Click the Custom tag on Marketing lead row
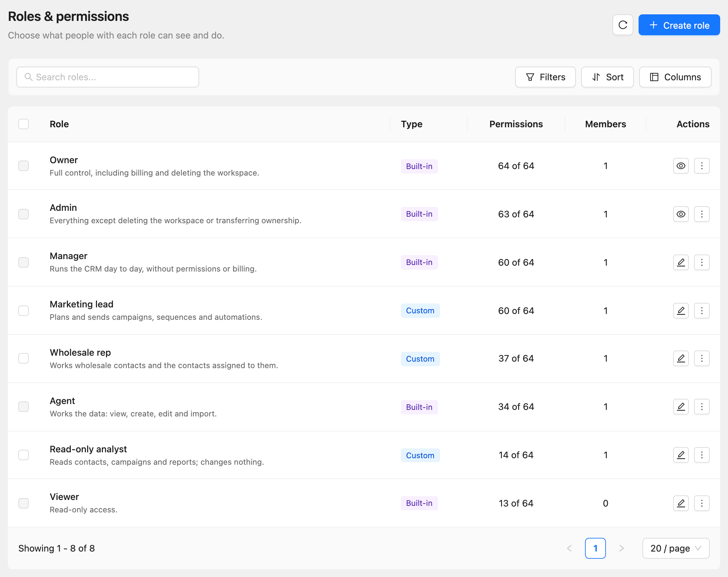 pyautogui.click(x=420, y=311)
